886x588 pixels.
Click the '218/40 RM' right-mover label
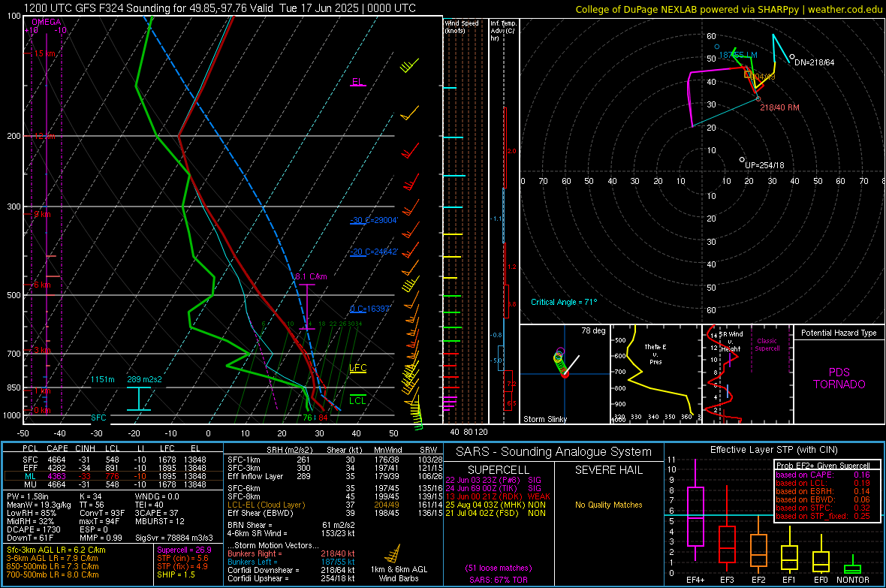[x=779, y=107]
